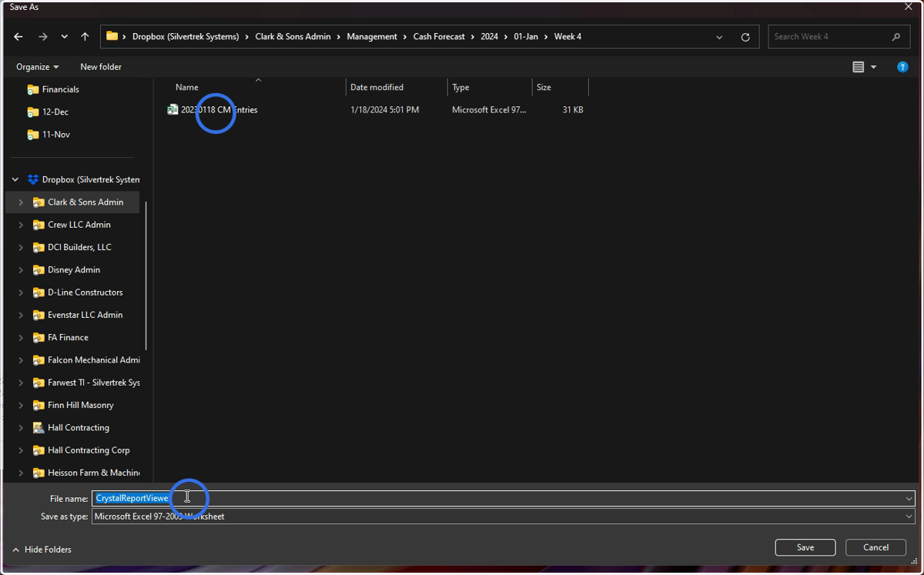Click the Hall Contracting folder icon

(38, 427)
